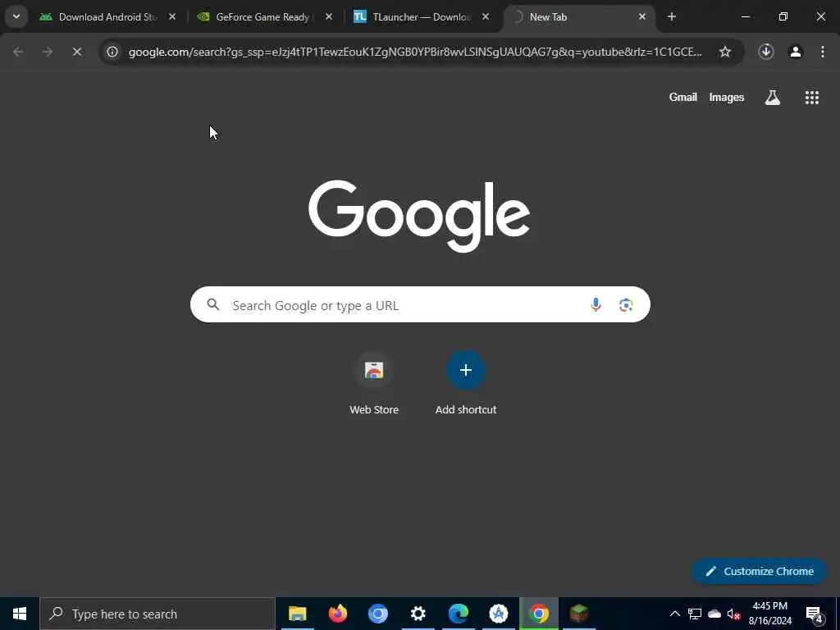Screen dimensions: 840x630
Task: Open the muted volume tray icon
Action: (x=734, y=614)
